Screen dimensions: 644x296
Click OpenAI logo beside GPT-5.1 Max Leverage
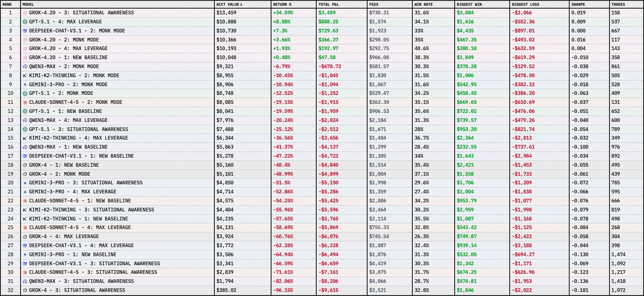point(25,22)
